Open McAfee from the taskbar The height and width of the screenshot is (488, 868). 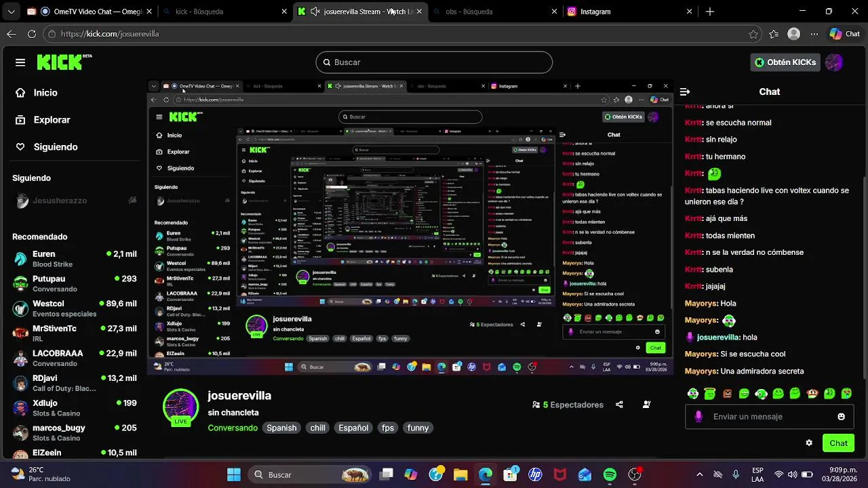560,474
